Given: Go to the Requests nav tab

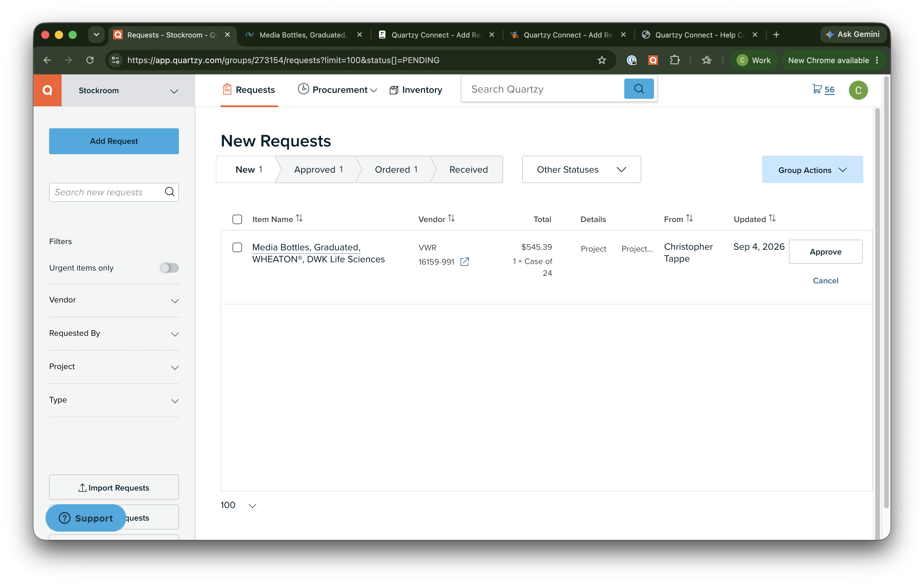Looking at the screenshot, I should click(x=249, y=90).
